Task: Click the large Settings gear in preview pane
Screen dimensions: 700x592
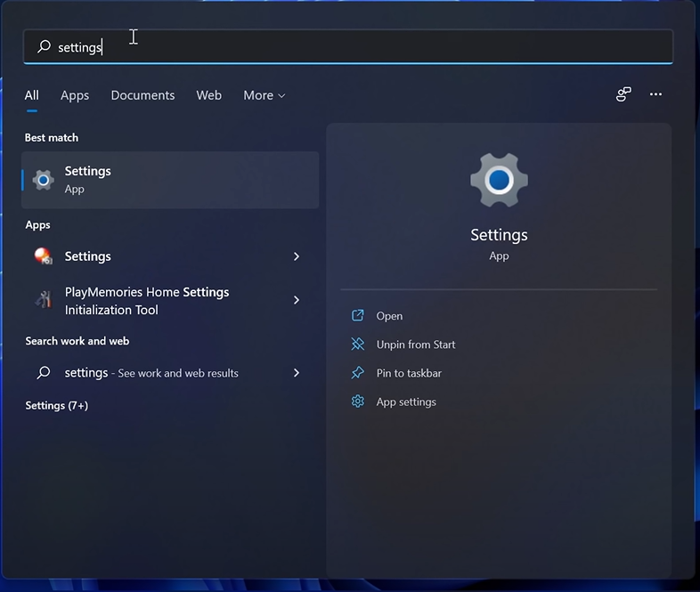Action: pyautogui.click(x=499, y=181)
